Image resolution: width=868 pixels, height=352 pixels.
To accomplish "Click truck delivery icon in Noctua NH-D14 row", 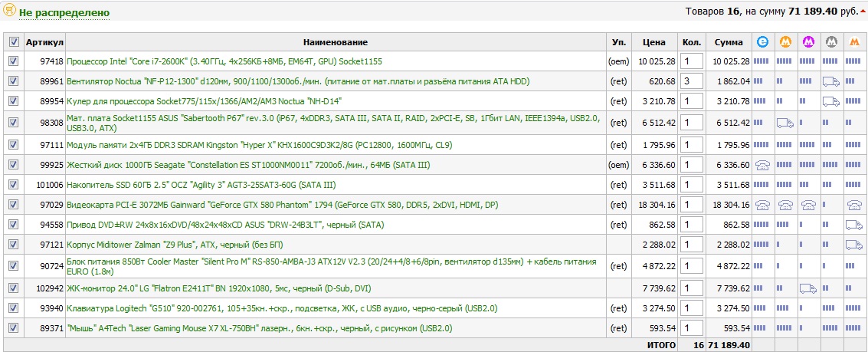I will [831, 101].
